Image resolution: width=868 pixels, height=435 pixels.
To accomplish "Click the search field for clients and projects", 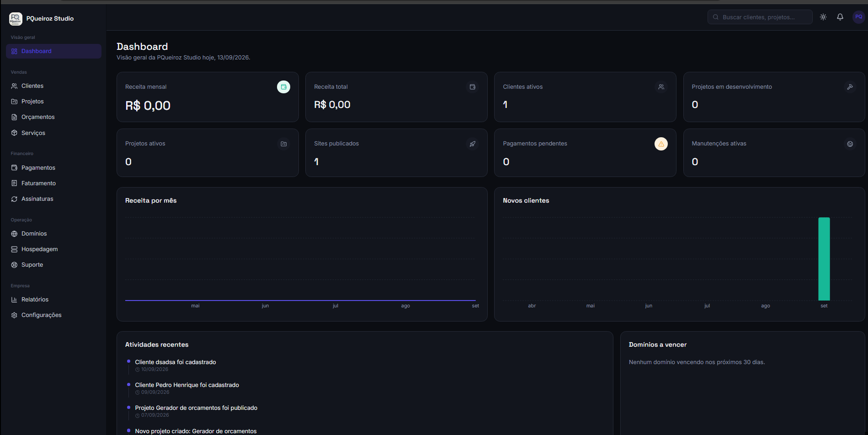I will [x=760, y=17].
